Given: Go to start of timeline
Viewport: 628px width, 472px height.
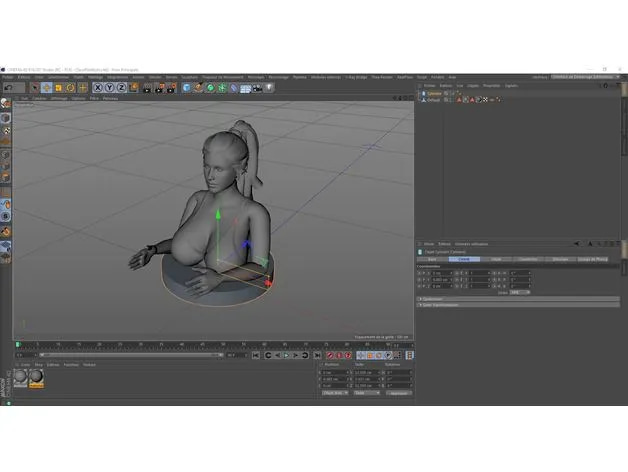Looking at the screenshot, I should [x=256, y=355].
